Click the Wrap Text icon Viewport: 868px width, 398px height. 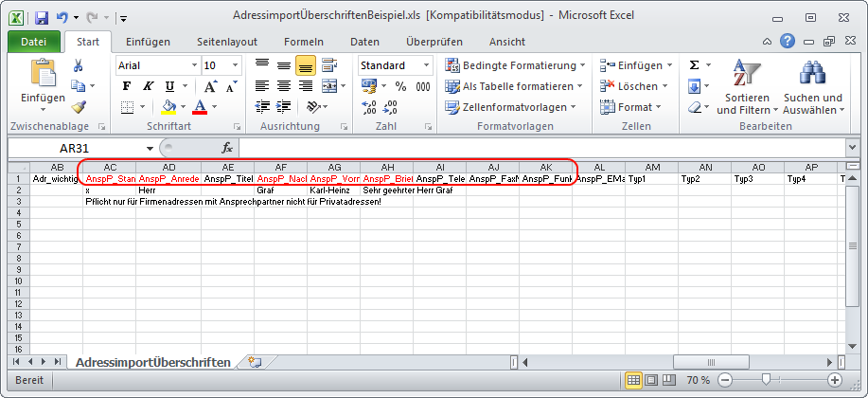click(x=330, y=65)
